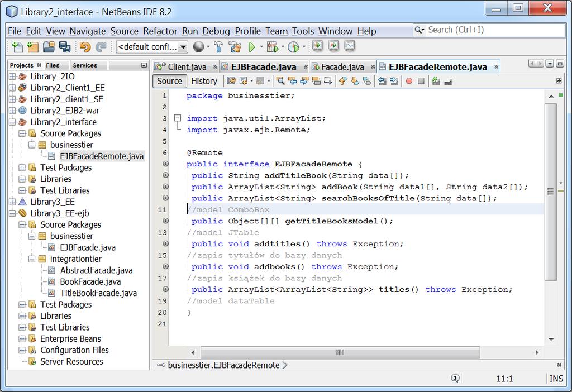The image size is (572, 392).
Task: Minimize the Projects window group
Action: click(144, 65)
